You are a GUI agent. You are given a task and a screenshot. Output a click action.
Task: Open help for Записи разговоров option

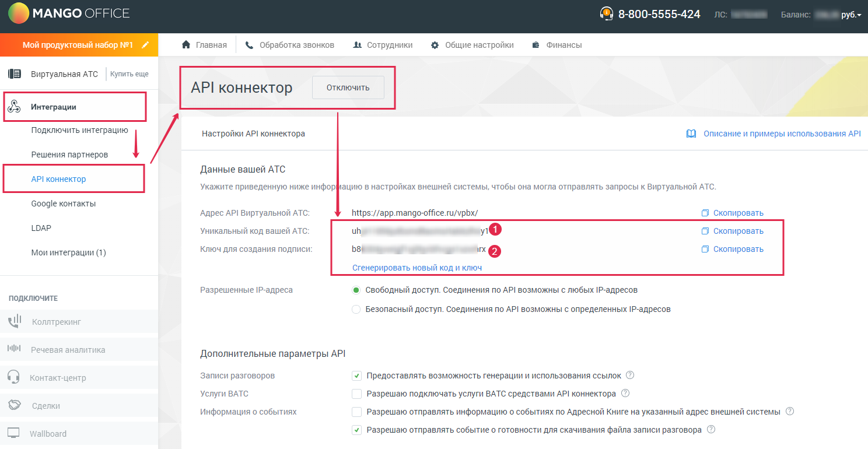[629, 375]
